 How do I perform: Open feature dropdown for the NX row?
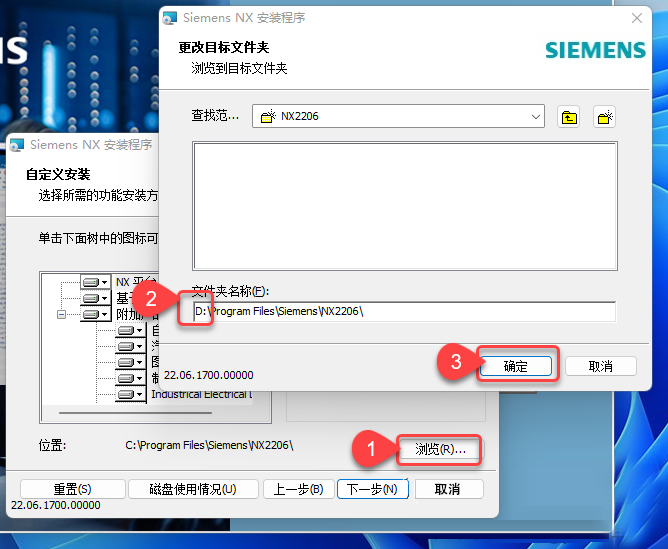click(95, 282)
